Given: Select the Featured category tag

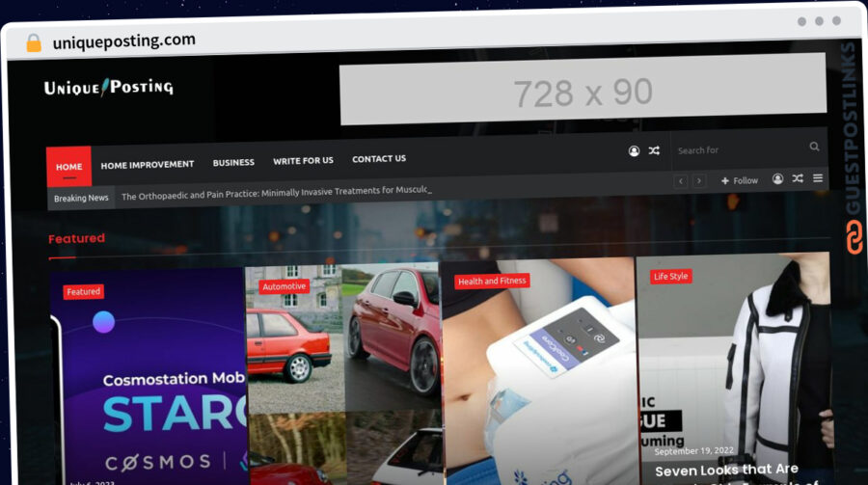Looking at the screenshot, I should tap(84, 292).
